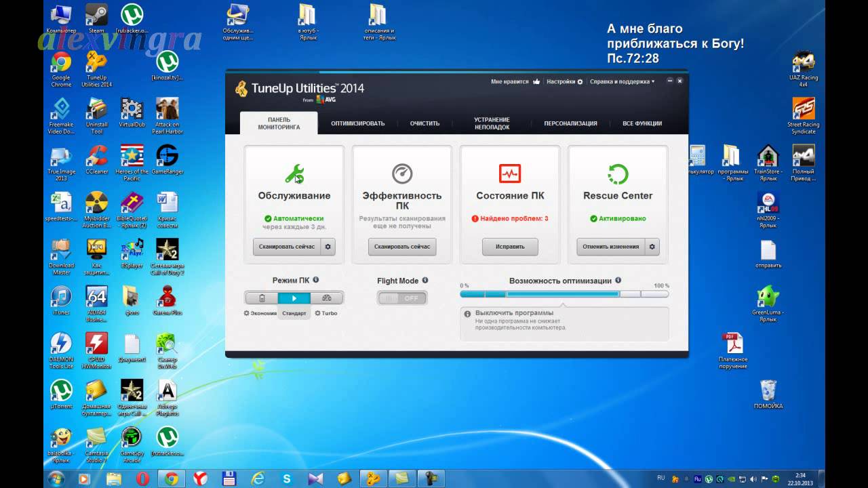Open gear dropdown next to Rescue Center button
Image resolution: width=868 pixels, height=488 pixels.
(652, 247)
